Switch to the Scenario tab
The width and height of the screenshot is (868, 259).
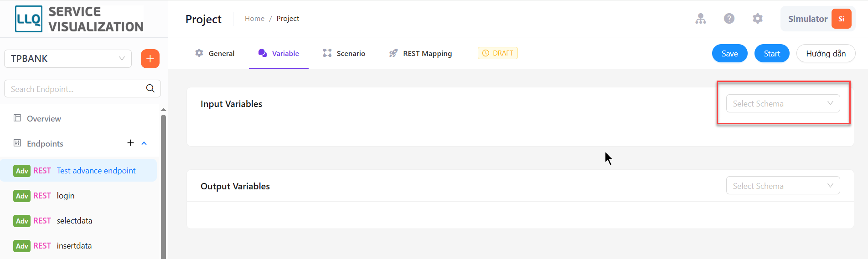tap(344, 53)
